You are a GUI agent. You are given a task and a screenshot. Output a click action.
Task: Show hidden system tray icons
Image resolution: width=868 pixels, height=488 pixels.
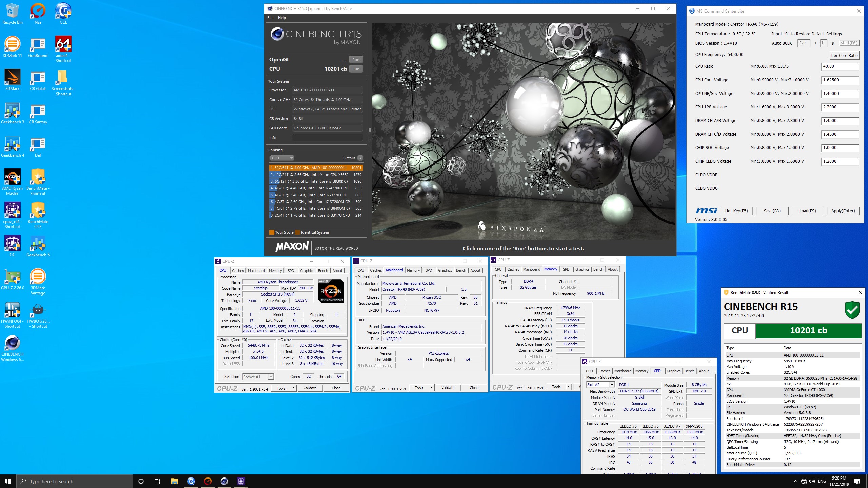point(796,481)
